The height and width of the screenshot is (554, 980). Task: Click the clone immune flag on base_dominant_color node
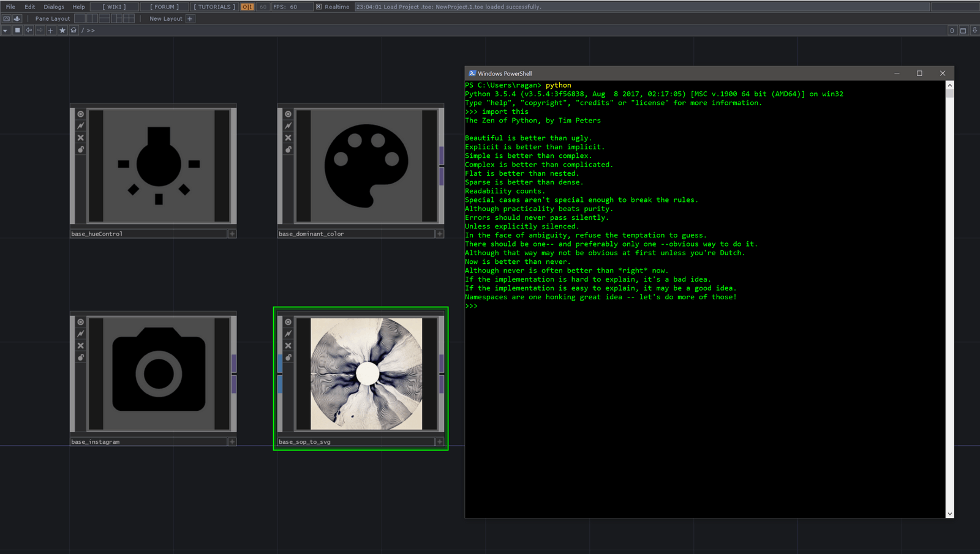tap(288, 149)
